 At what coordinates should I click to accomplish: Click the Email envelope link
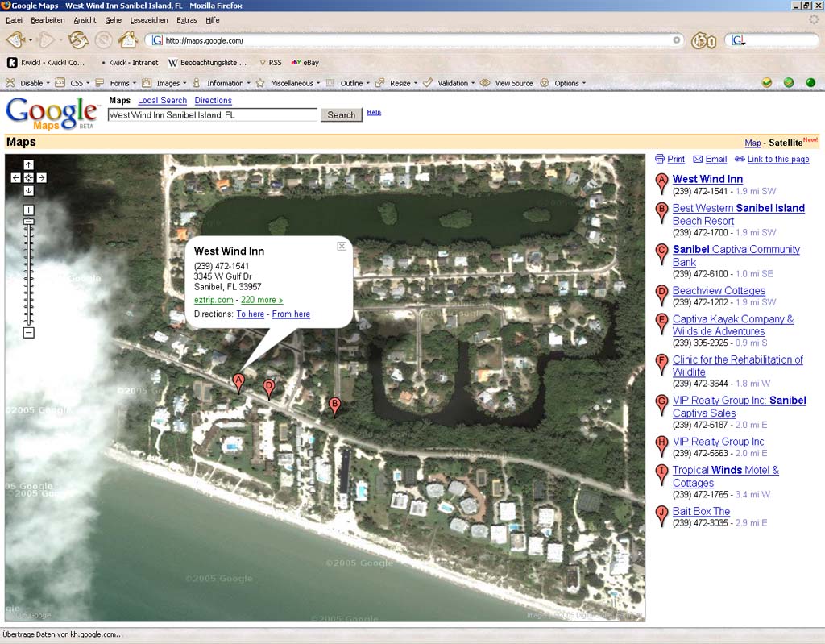pyautogui.click(x=711, y=159)
